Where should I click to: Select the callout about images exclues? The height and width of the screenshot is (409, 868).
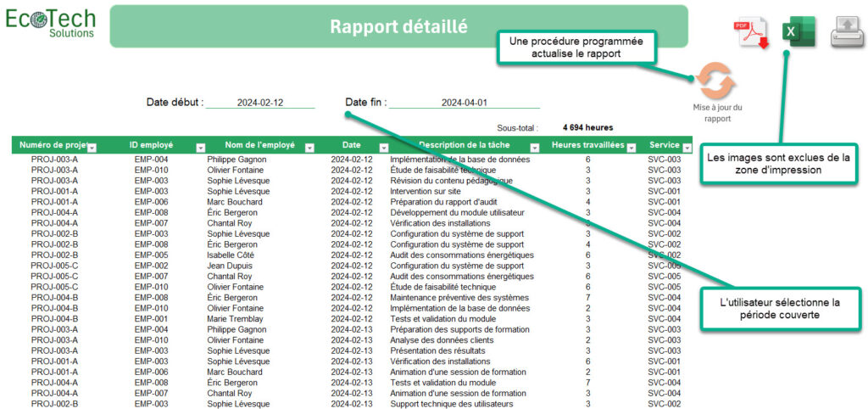(x=779, y=164)
